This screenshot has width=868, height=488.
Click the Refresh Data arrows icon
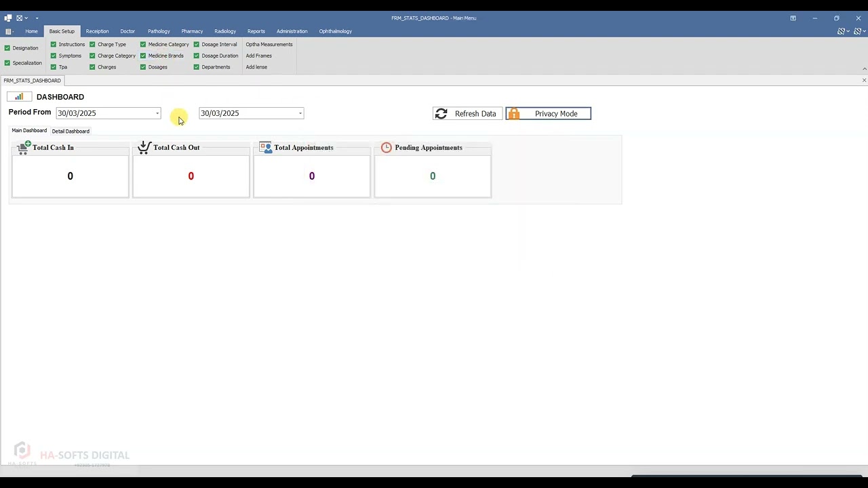tap(441, 114)
